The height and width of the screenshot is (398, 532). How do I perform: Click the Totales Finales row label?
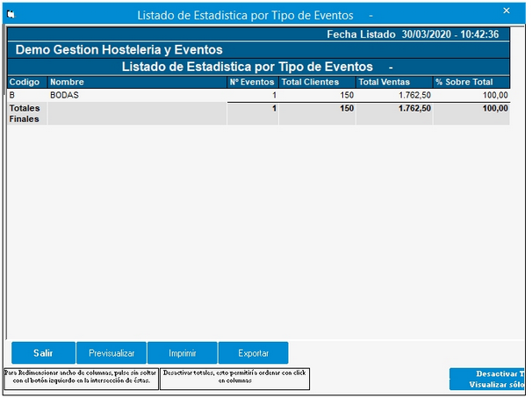coord(25,113)
